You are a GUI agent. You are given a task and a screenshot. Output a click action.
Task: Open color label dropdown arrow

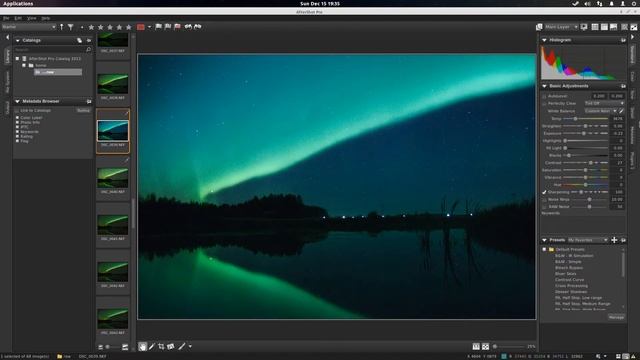tap(149, 27)
